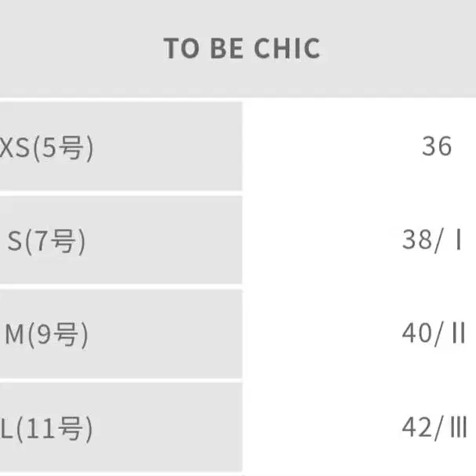
Task: Click the size value 42/Ⅲ
Action: click(x=434, y=429)
